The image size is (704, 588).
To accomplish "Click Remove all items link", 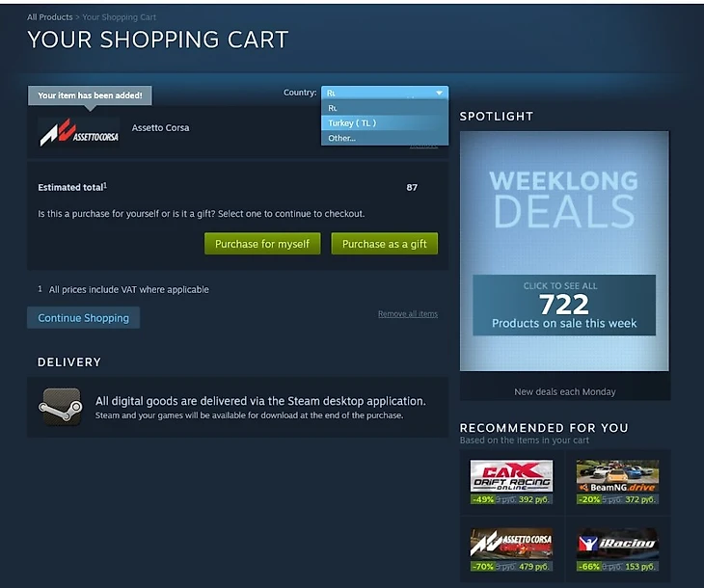I will pos(408,313).
